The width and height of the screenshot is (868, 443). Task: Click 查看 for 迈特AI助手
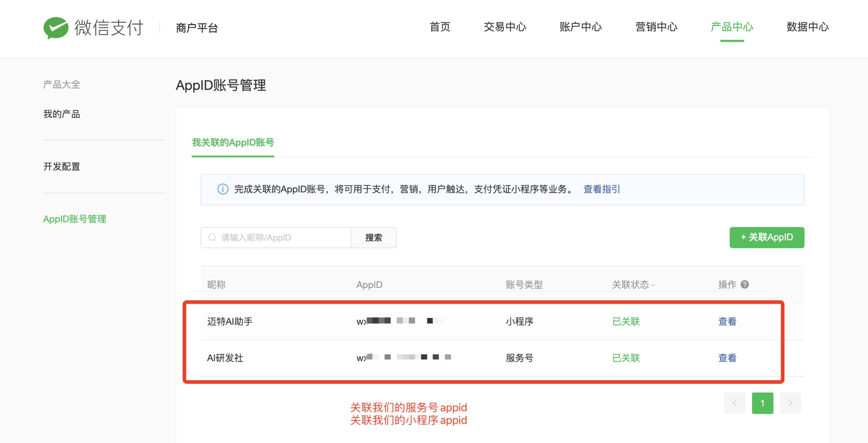727,321
